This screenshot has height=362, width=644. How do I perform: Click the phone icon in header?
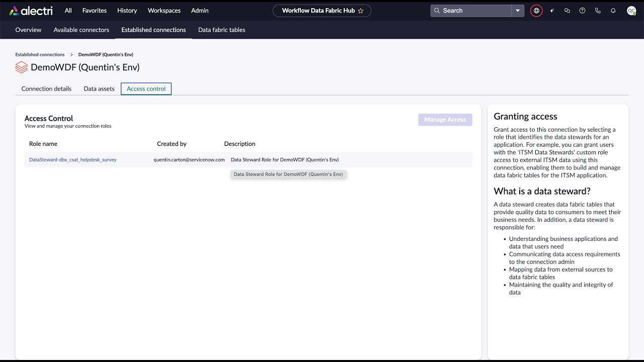pyautogui.click(x=598, y=11)
